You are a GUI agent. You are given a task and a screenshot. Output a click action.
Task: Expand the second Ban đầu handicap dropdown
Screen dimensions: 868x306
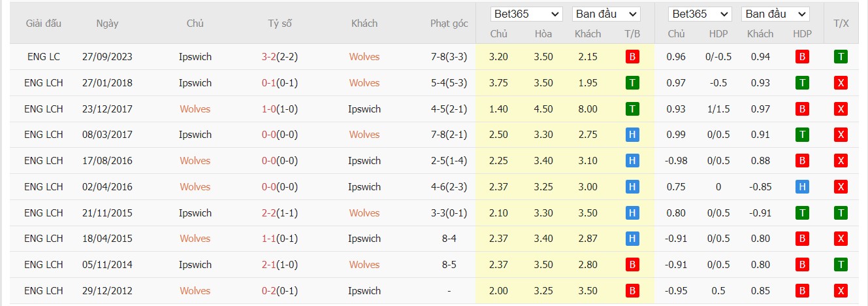[x=775, y=14]
